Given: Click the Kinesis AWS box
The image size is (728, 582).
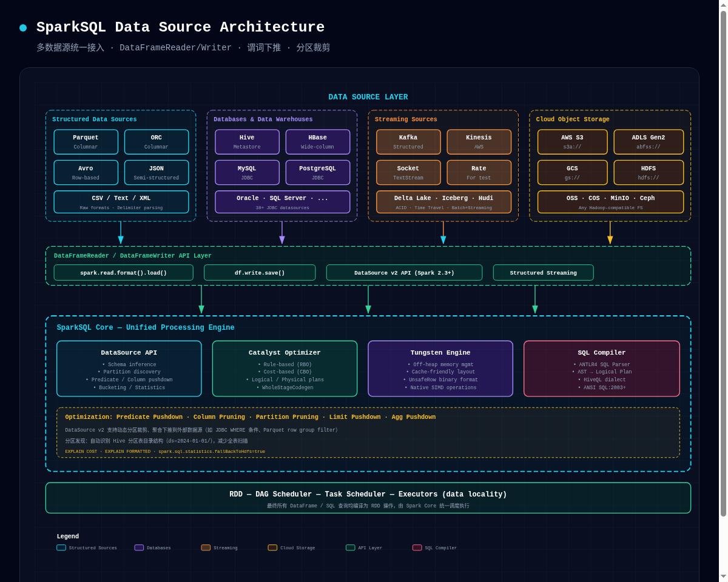Looking at the screenshot, I should pos(479,142).
